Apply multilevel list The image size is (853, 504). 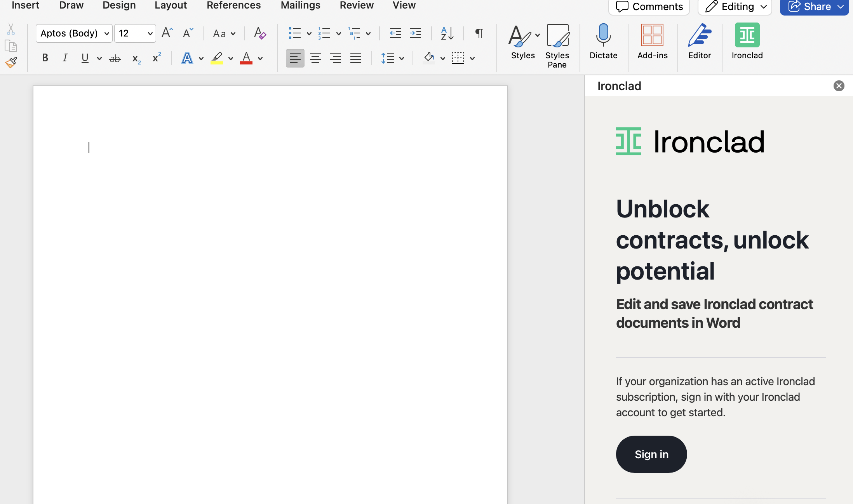(354, 33)
